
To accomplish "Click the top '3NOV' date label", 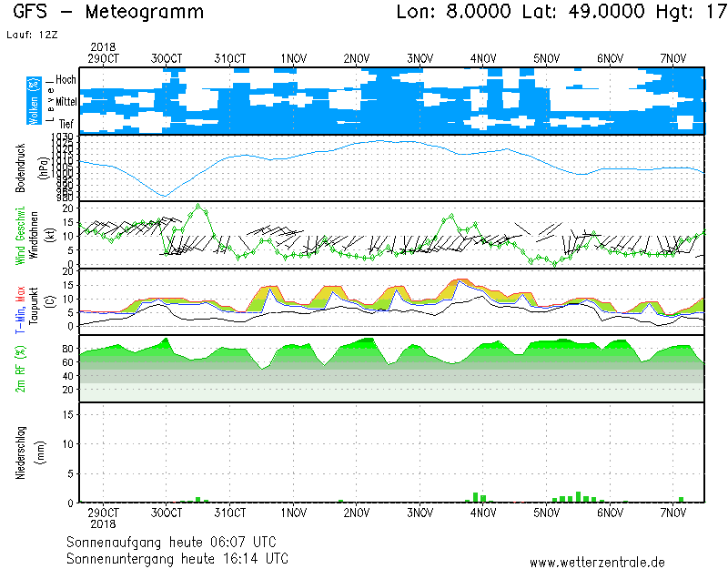I will click(x=420, y=59).
